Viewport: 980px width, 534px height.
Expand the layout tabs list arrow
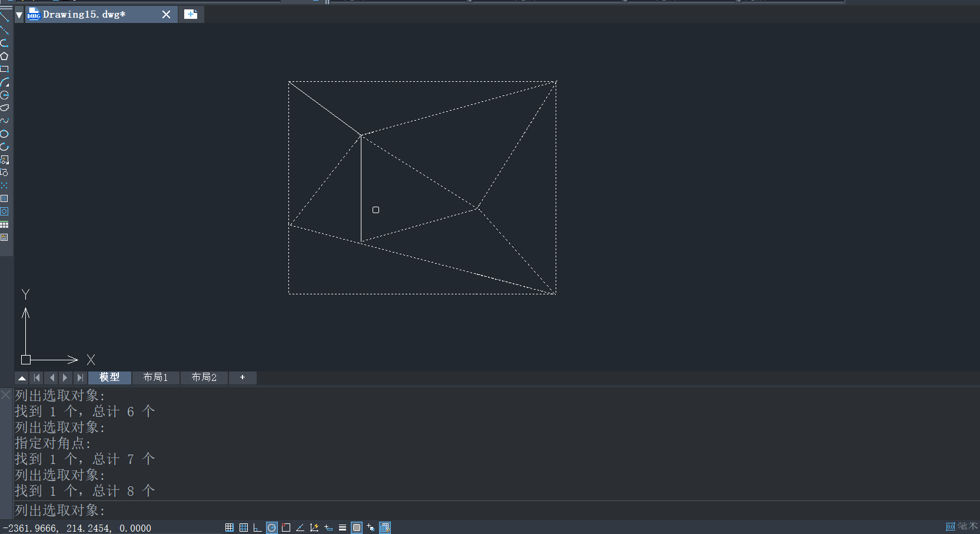pyautogui.click(x=22, y=377)
